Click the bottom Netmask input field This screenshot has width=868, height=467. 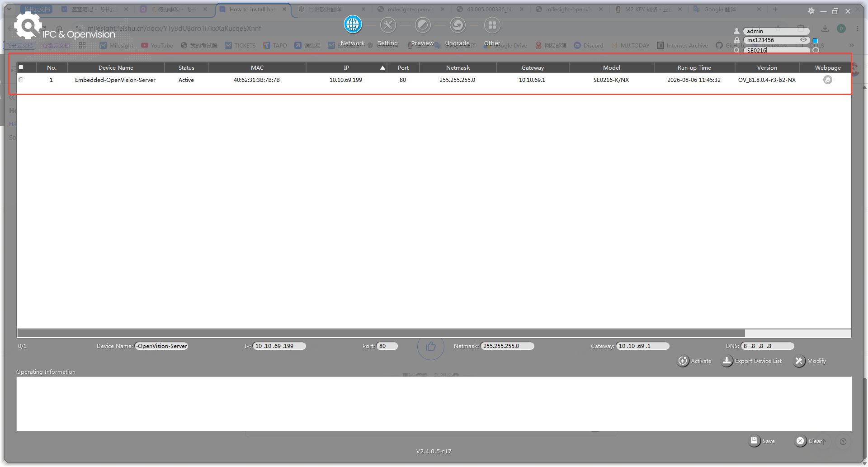(507, 346)
